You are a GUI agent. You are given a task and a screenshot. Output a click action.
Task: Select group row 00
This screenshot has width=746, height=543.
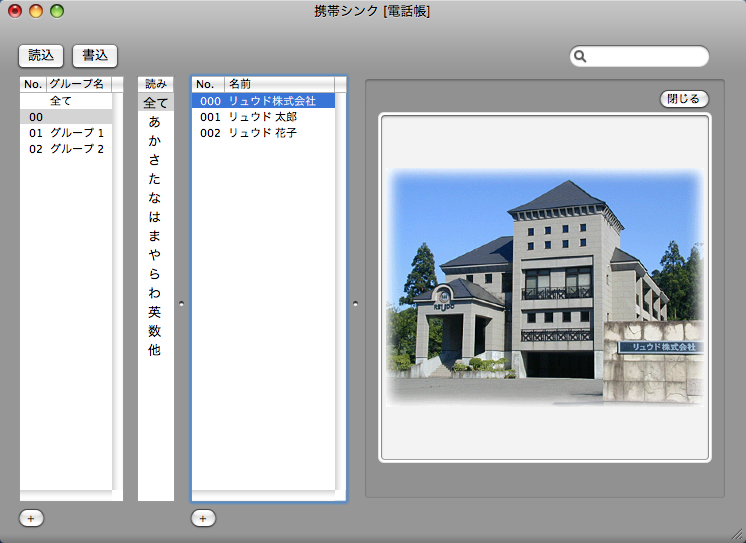click(x=66, y=117)
